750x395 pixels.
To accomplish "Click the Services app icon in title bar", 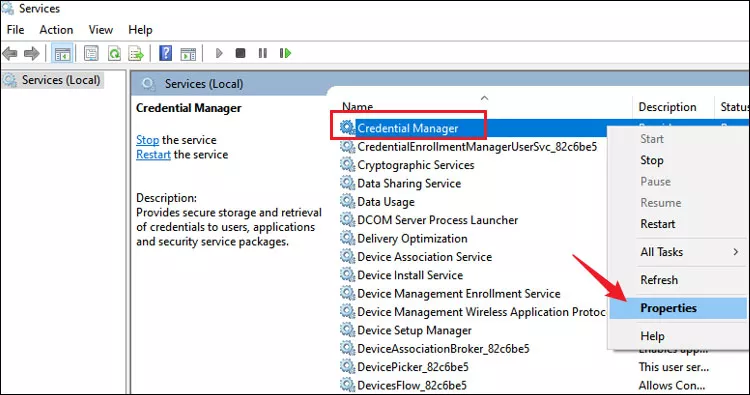I will click(8, 9).
